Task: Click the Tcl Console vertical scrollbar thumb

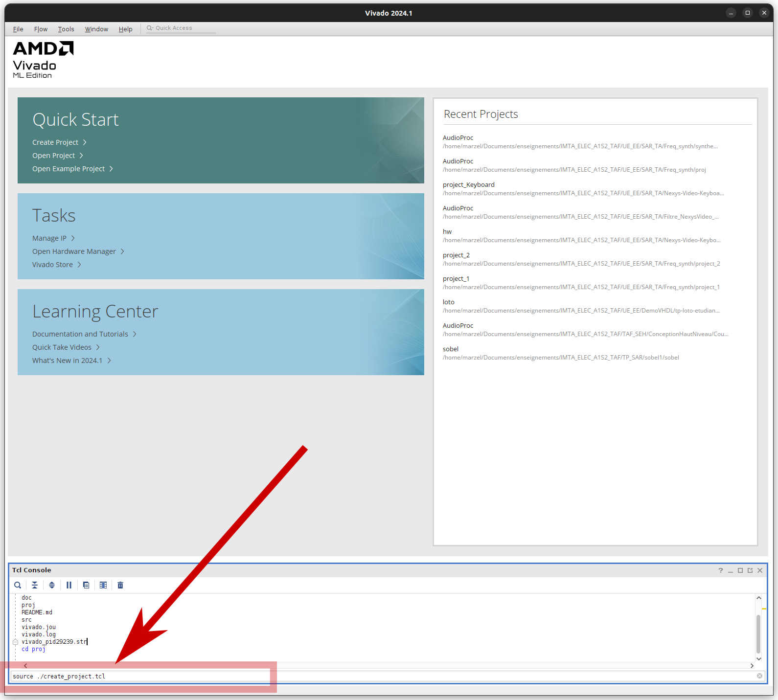Action: coord(758,634)
